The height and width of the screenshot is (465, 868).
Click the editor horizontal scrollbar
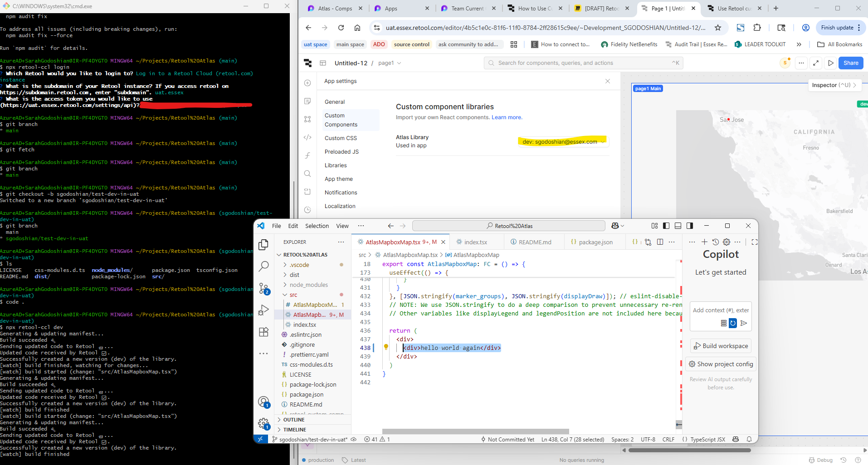475,431
